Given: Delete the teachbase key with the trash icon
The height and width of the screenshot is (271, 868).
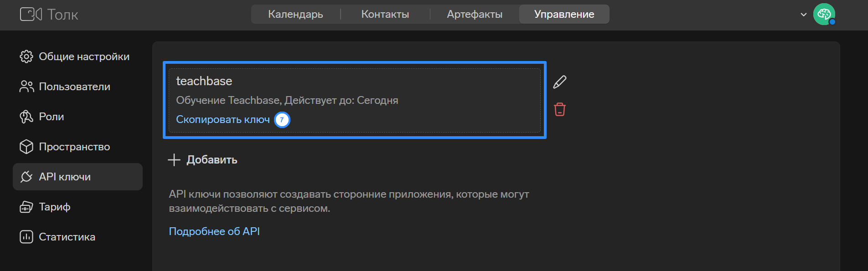Looking at the screenshot, I should point(560,109).
